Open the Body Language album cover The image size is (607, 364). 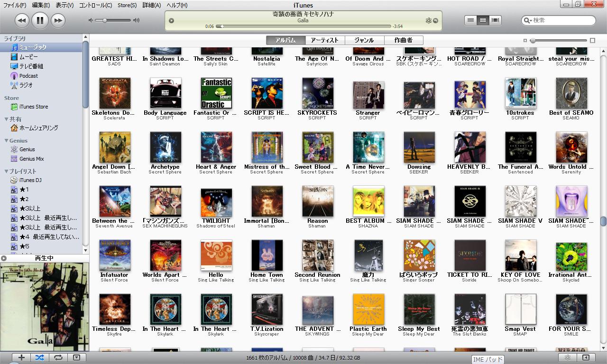click(x=166, y=93)
